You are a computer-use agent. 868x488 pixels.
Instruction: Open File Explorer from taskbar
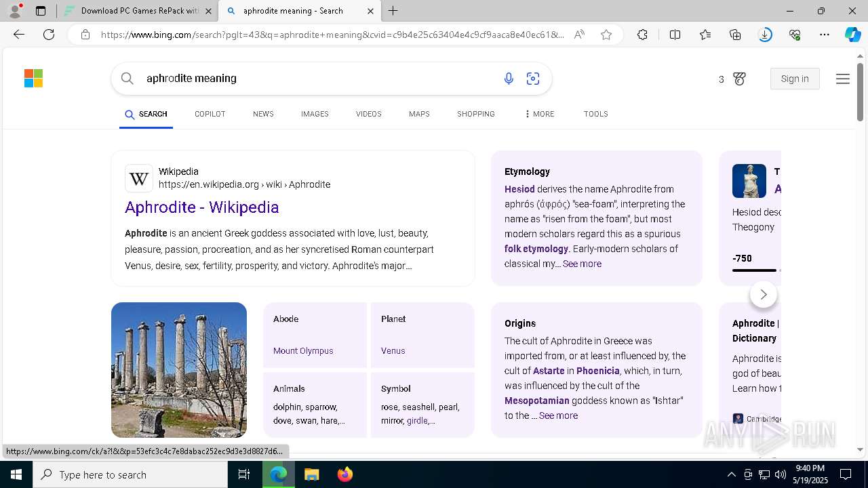point(311,474)
